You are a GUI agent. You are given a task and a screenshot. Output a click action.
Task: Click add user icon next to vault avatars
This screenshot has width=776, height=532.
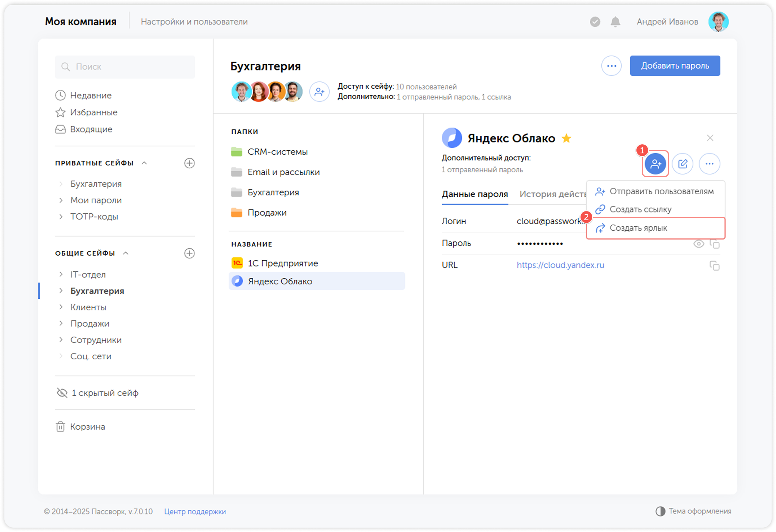(x=319, y=92)
